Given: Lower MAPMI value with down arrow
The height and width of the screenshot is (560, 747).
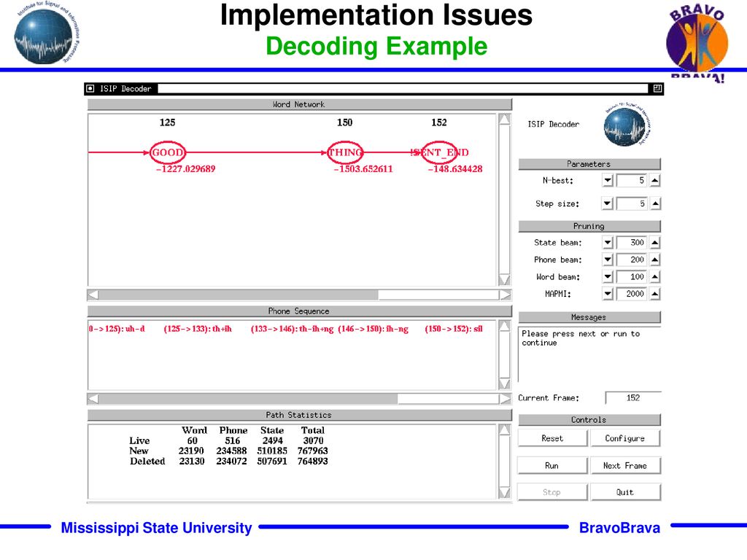Looking at the screenshot, I should [608, 295].
